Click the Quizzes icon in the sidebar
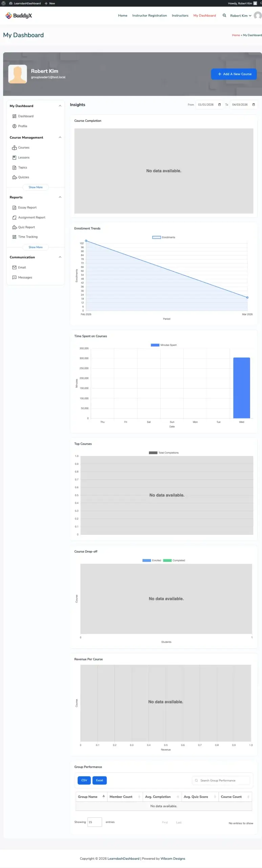This screenshot has width=262, height=868. coord(14,177)
